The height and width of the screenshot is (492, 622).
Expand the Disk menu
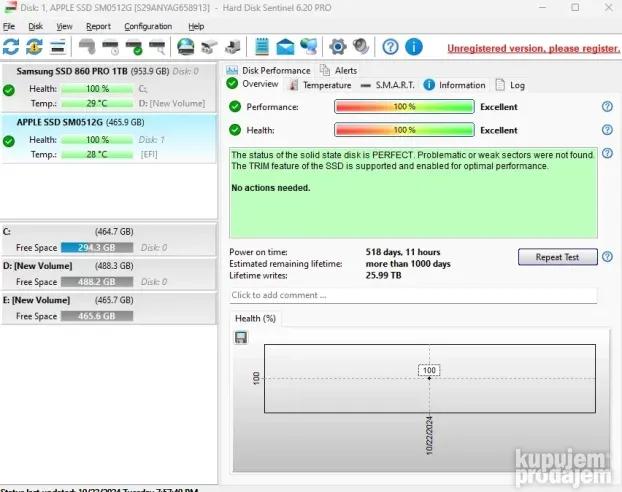coord(35,26)
